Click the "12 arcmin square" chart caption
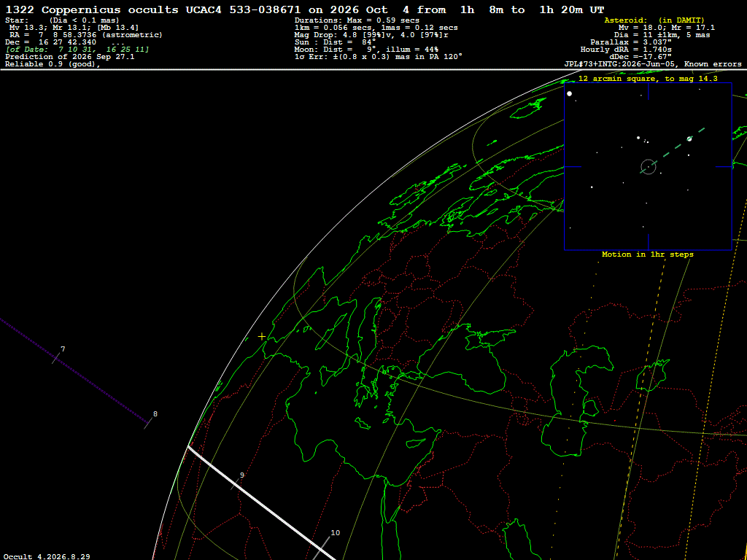 (648, 79)
